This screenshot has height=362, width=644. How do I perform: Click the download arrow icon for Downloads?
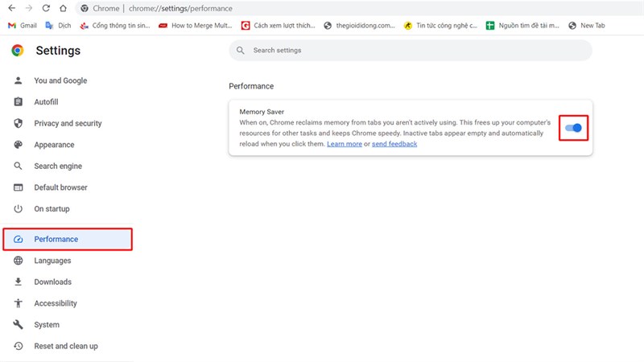click(18, 282)
